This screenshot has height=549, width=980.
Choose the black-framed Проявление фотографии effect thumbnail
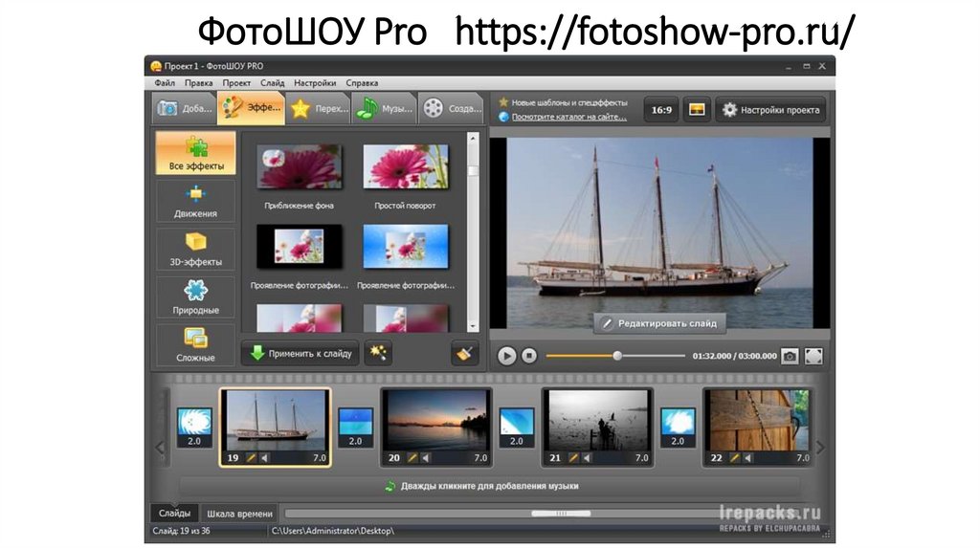point(300,246)
